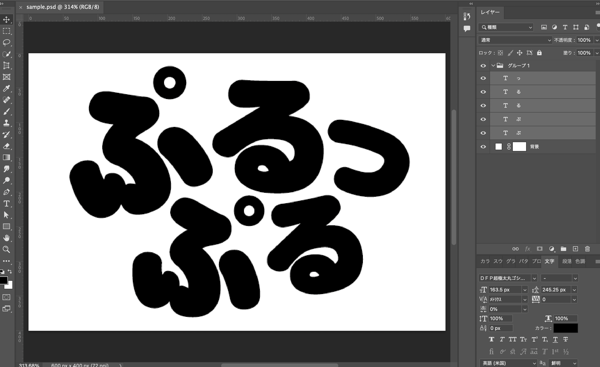Viewport: 600px width, 367px height.
Task: Open the collapsed History panel icon
Action: coord(467,16)
